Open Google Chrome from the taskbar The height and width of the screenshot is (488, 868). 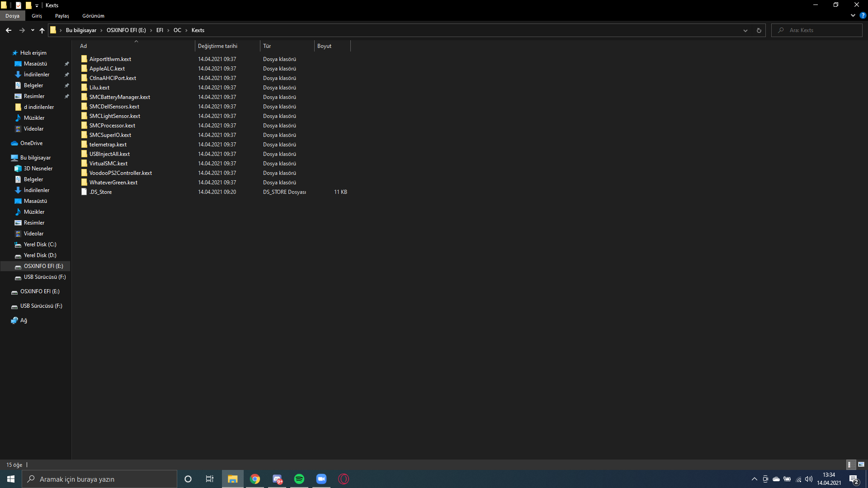[255, 479]
